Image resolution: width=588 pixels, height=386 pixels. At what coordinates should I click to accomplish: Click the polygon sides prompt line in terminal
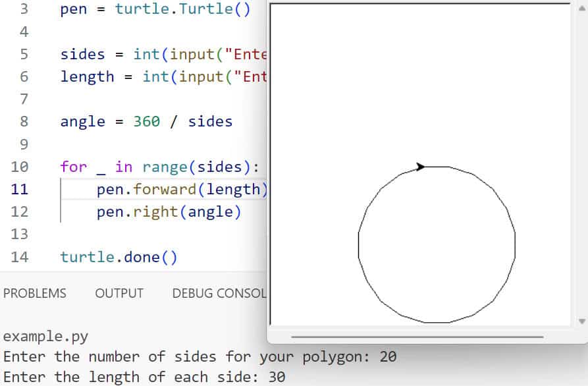click(200, 357)
